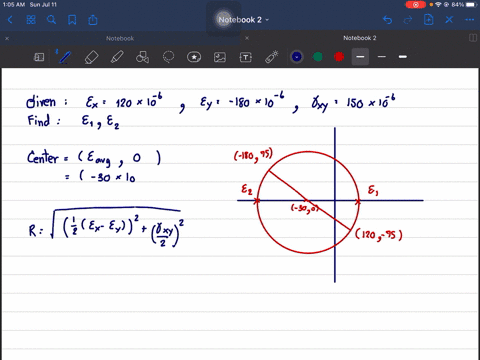This screenshot has width=480, height=360.
Task: Open the more options ellipsis menu
Action: (x=470, y=20)
